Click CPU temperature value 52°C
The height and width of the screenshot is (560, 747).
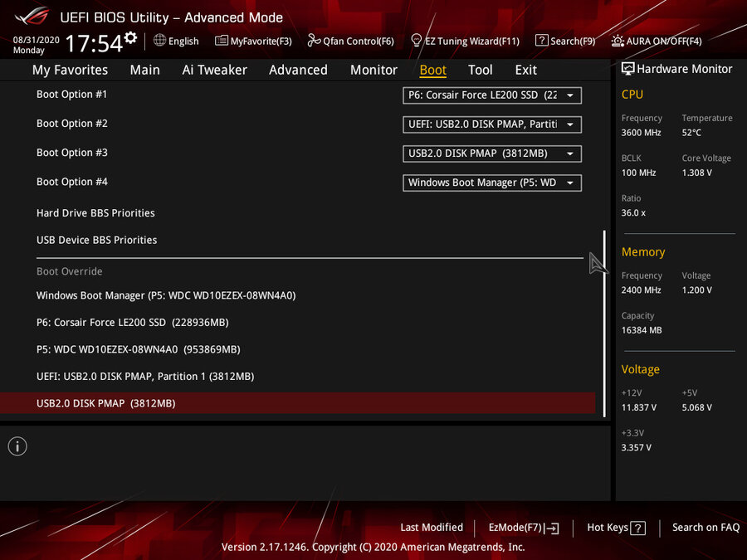click(691, 133)
